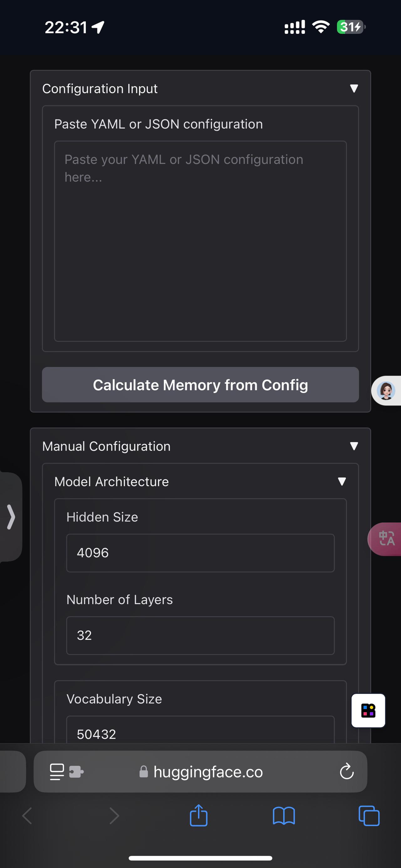401x868 pixels.
Task: Focus the Number of Layers input field
Action: [200, 636]
